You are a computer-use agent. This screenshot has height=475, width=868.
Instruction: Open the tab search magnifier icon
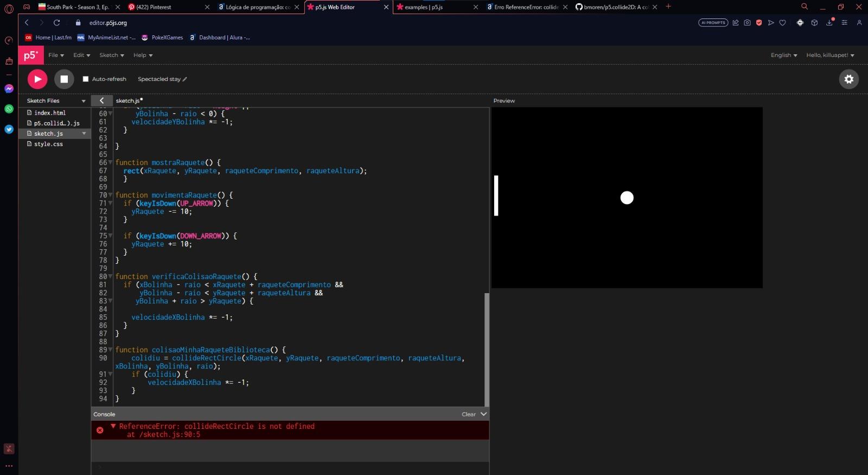(805, 7)
